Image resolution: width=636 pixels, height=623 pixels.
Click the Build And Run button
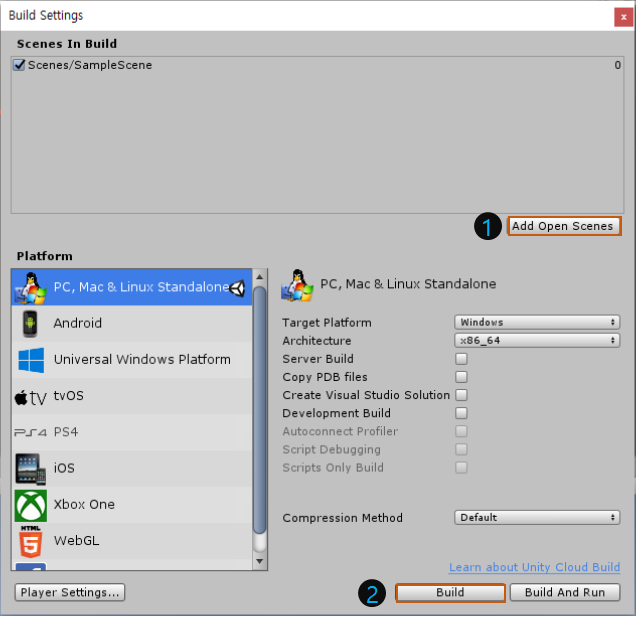tap(565, 593)
